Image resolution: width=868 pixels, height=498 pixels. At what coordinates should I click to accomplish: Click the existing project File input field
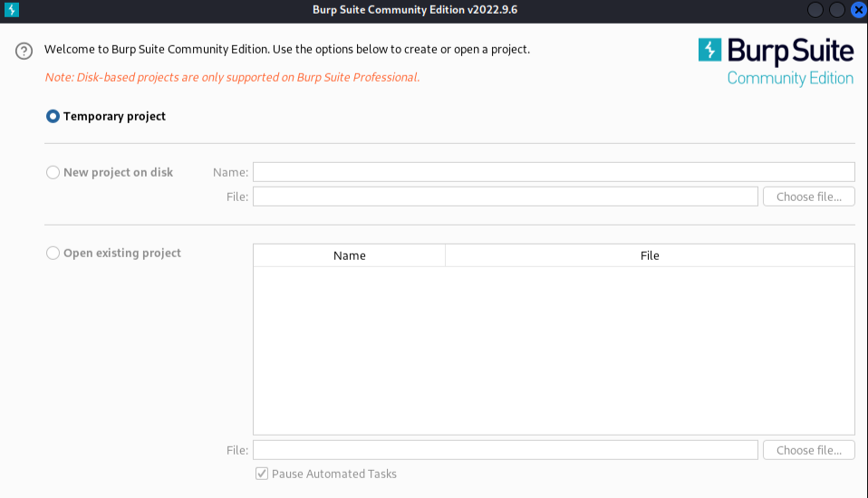506,450
